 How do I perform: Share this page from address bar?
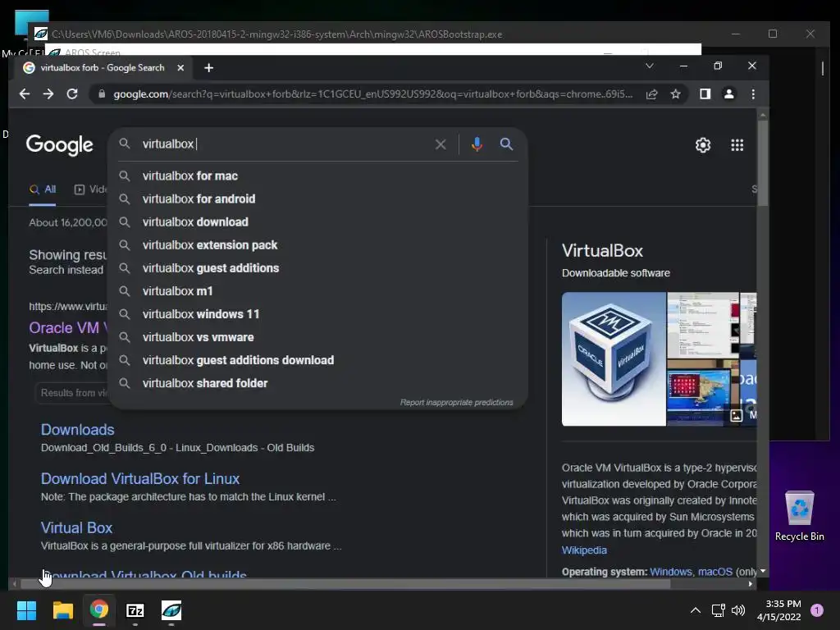[652, 94]
